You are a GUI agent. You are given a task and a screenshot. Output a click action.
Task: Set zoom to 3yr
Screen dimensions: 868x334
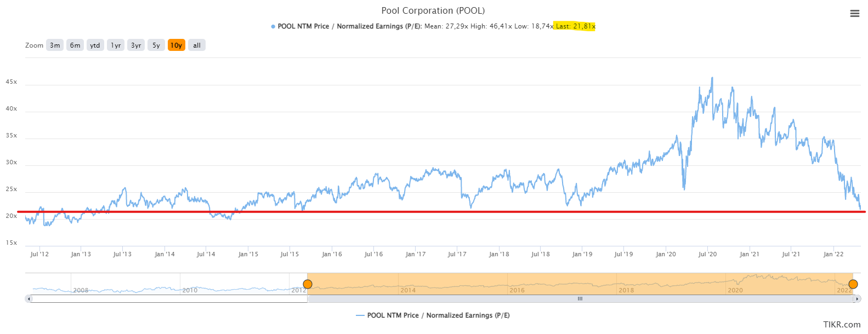(x=136, y=45)
